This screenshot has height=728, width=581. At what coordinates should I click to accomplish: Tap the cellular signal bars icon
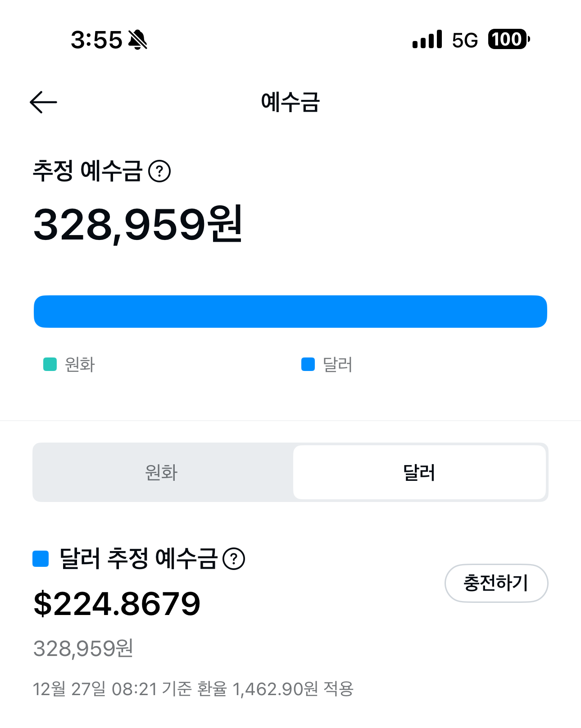coord(427,40)
